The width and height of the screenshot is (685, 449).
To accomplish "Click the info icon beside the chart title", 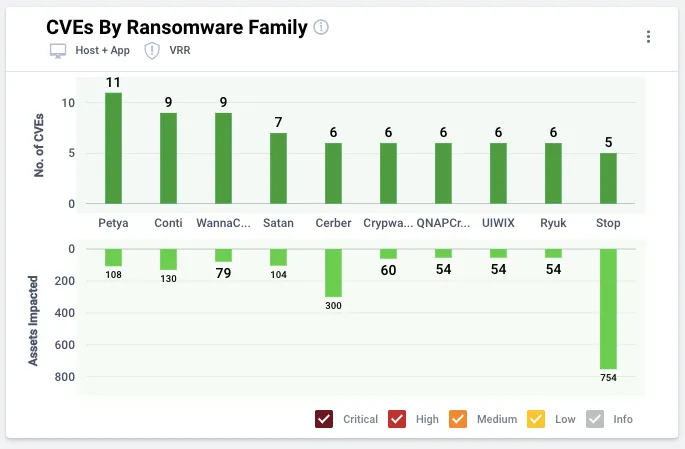I will tap(321, 27).
